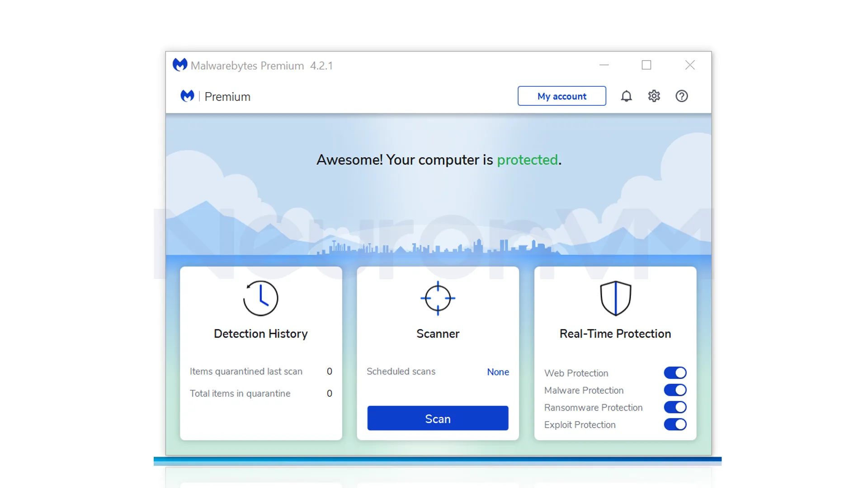This screenshot has width=868, height=488.
Task: Open My account
Action: tap(561, 96)
